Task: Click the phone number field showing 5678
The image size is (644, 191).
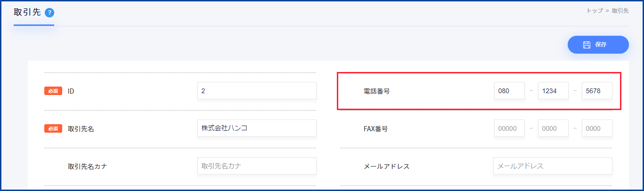Action: pyautogui.click(x=597, y=91)
